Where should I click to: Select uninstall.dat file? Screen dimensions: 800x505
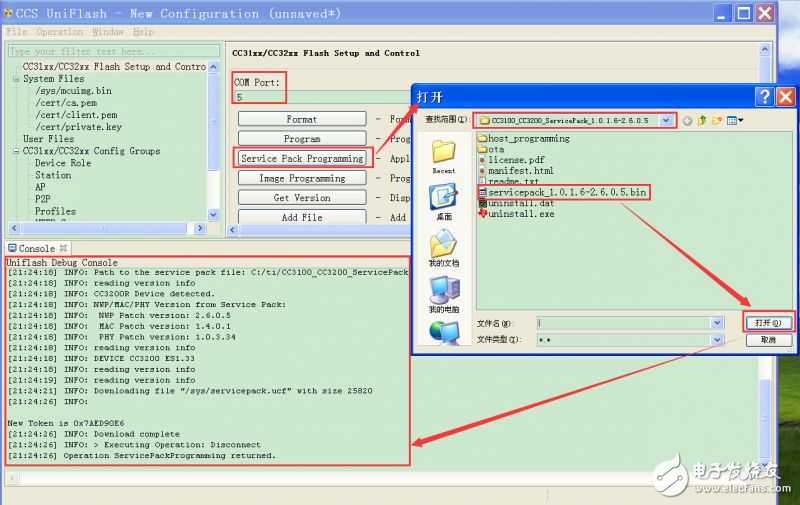coord(517,203)
